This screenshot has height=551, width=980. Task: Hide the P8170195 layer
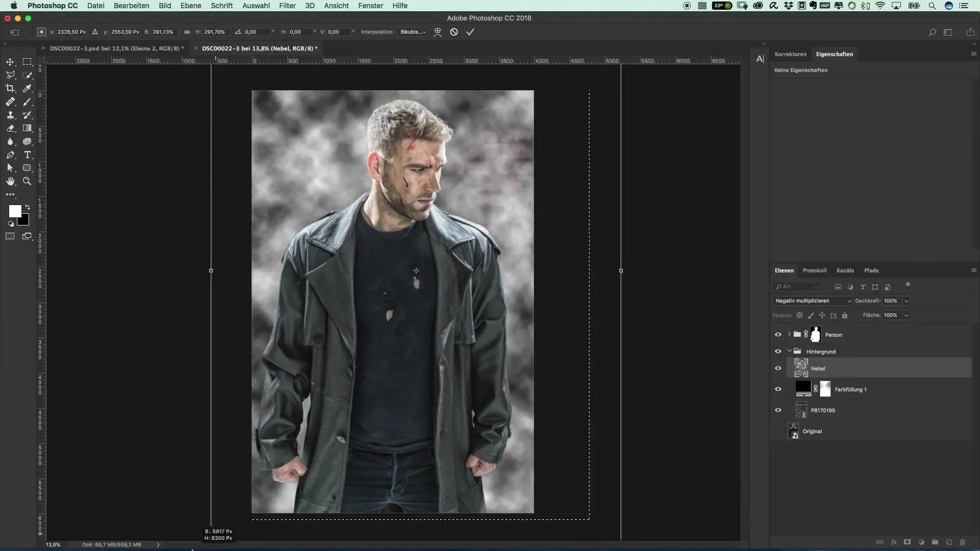(778, 410)
